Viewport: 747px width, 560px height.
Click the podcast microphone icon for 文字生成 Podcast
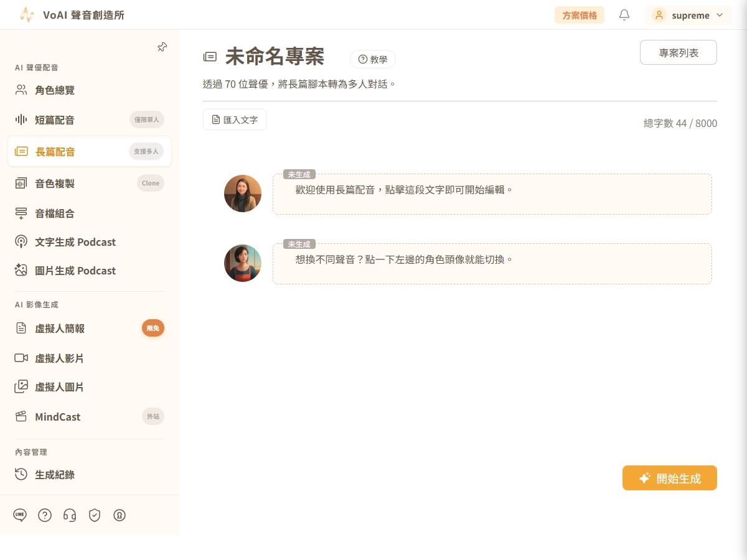pos(21,242)
